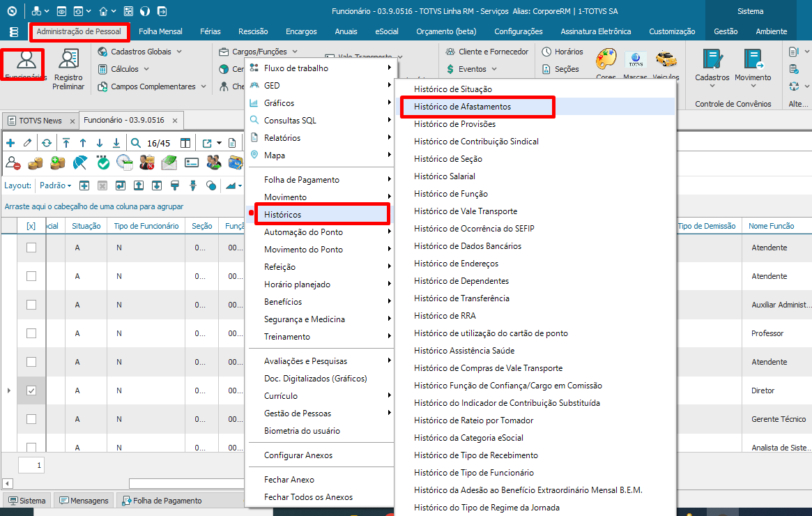Click the magnifier search icon in grid toolbar
This screenshot has height=516, width=812.
tap(136, 143)
